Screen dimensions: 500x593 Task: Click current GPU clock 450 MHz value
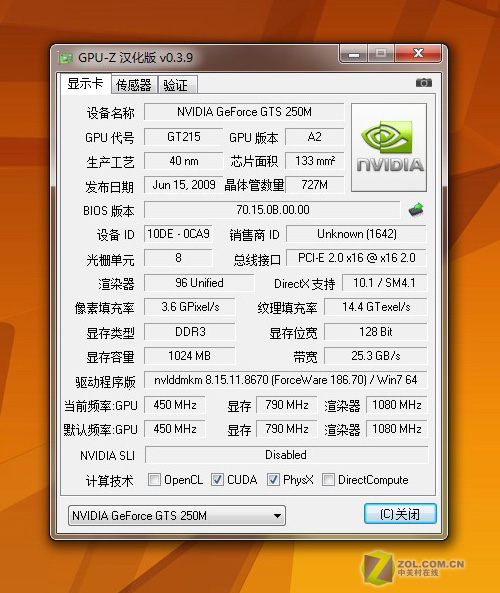click(175, 405)
